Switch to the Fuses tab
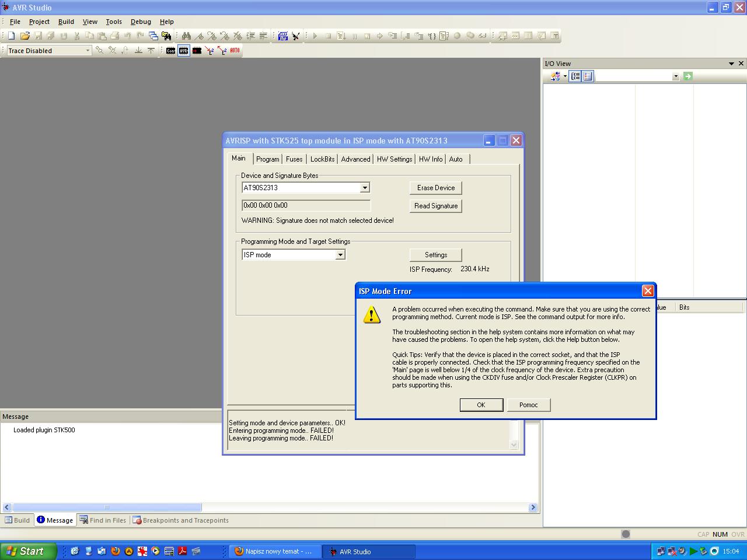Image resolution: width=747 pixels, height=560 pixels. (294, 159)
